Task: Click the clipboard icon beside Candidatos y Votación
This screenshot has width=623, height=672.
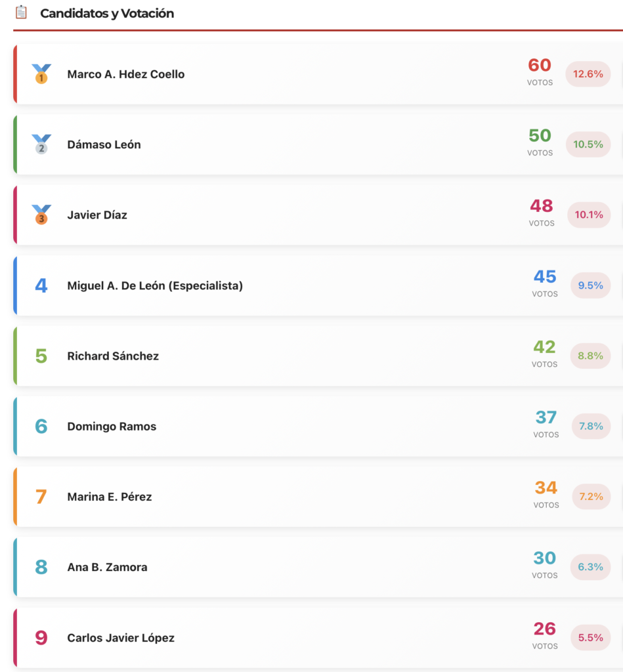Action: [x=22, y=12]
